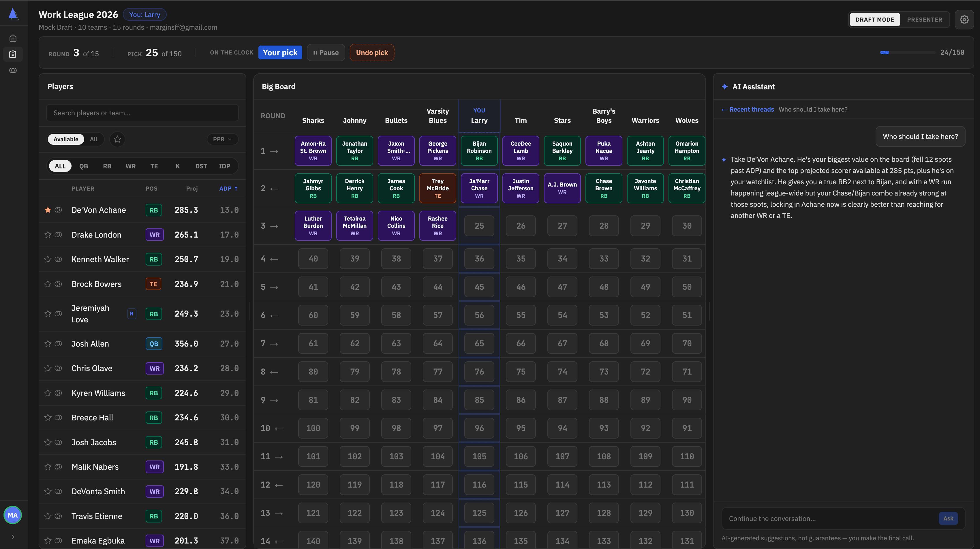
Task: Click the circles icon next to Chris Olave
Action: [x=58, y=368]
